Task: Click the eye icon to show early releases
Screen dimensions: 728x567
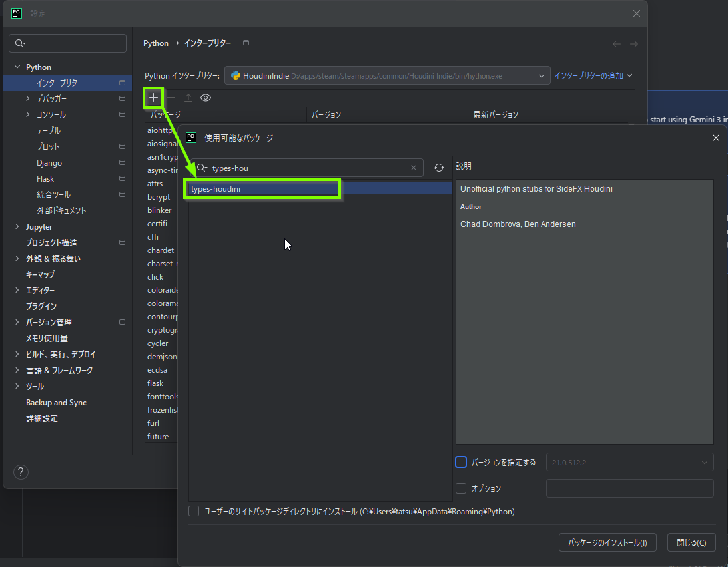Action: tap(206, 98)
